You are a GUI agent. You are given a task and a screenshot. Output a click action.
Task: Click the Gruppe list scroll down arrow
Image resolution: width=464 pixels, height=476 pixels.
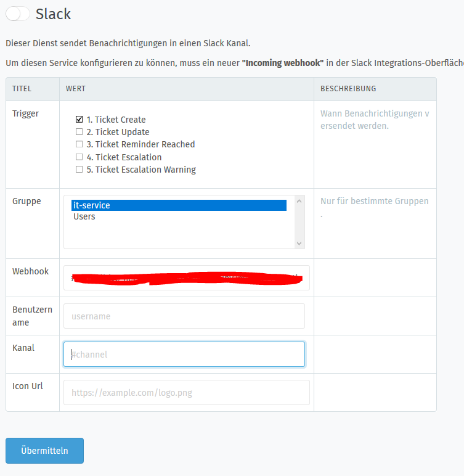point(299,244)
